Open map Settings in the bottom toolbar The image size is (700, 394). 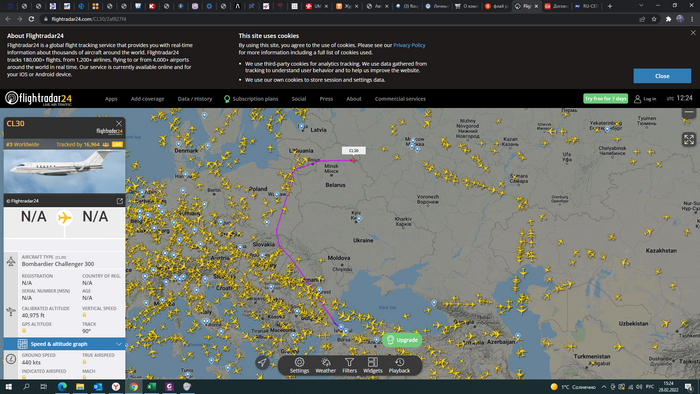(299, 365)
